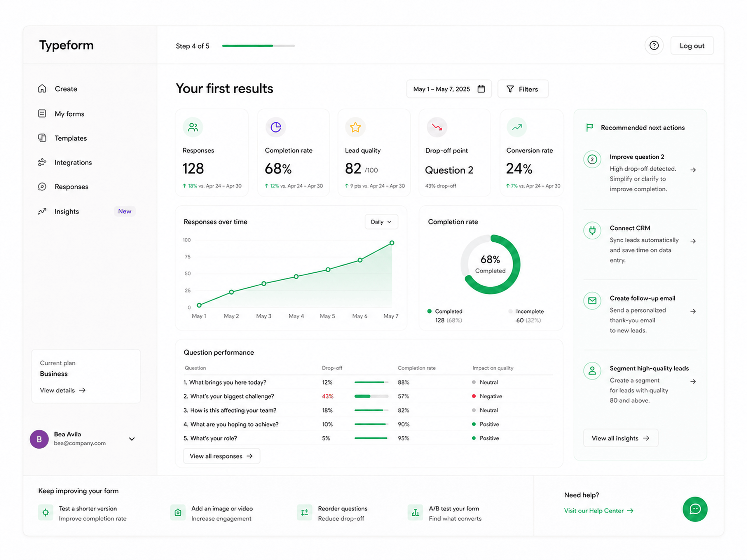The width and height of the screenshot is (747, 560).
Task: Click the Lead quality star icon
Action: click(355, 127)
